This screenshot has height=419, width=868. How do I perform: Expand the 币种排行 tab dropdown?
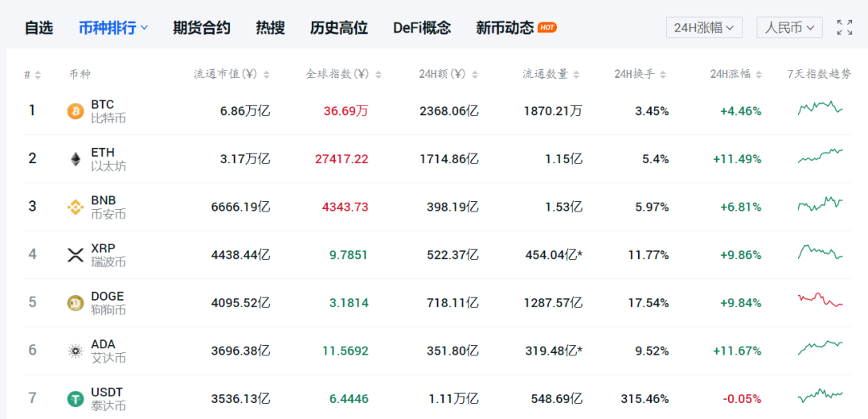145,27
